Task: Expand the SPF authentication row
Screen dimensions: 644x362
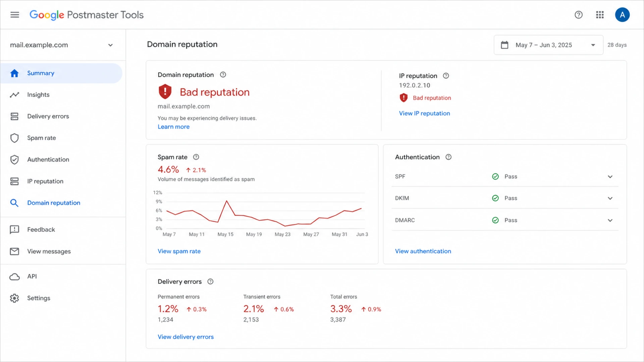Action: click(610, 177)
